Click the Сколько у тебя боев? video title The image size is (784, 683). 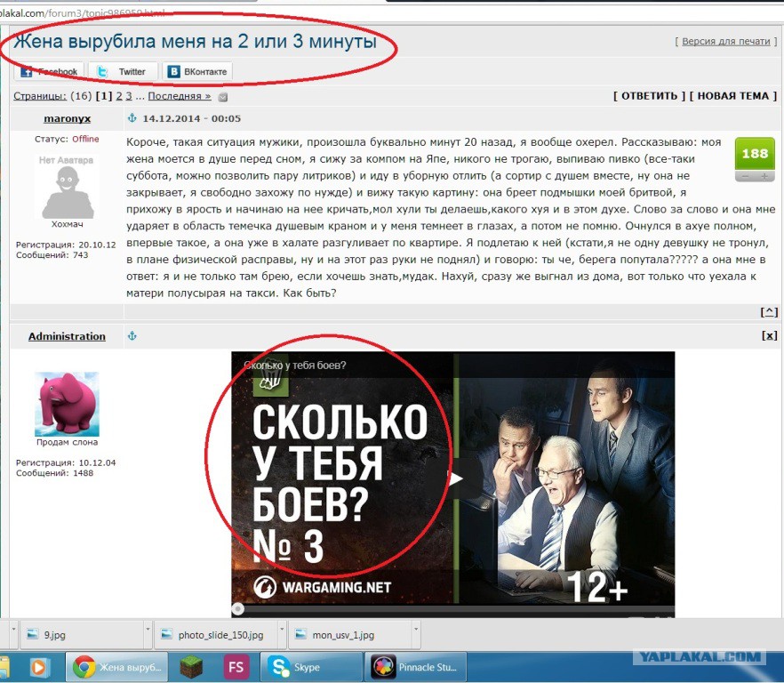click(295, 366)
